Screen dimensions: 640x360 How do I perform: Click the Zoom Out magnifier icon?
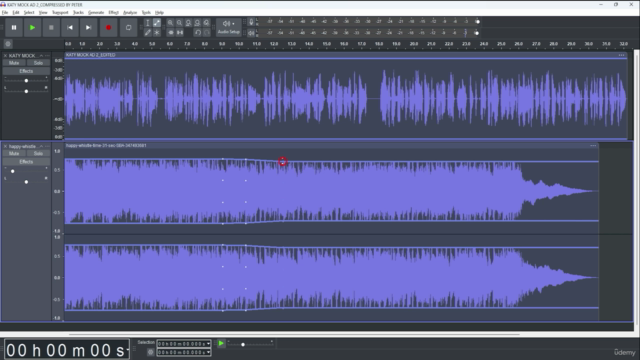click(179, 23)
